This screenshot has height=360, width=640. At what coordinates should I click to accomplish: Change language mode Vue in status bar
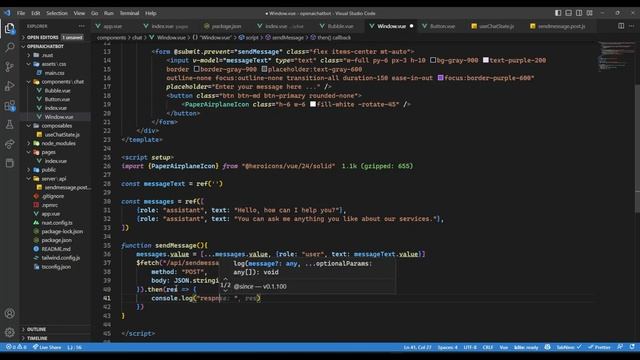coord(504,347)
